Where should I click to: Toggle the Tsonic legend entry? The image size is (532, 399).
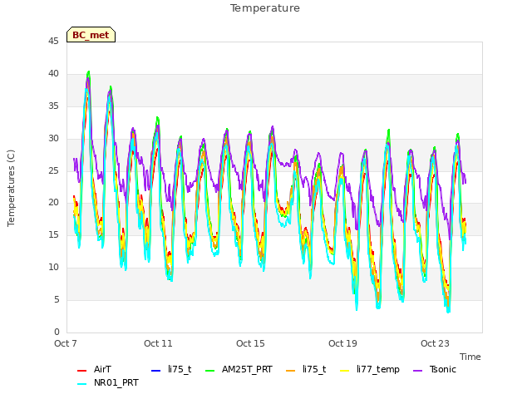tap(435, 369)
